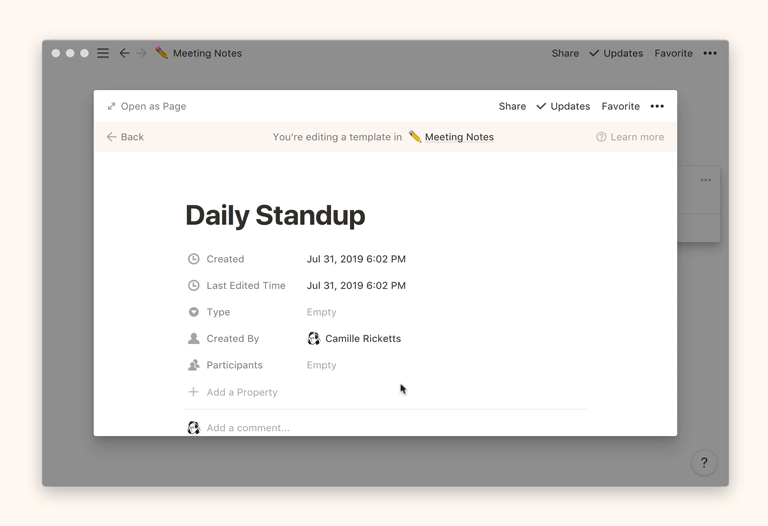The width and height of the screenshot is (768, 526).
Task: Click the Last Edited Time date value
Action: click(x=356, y=285)
